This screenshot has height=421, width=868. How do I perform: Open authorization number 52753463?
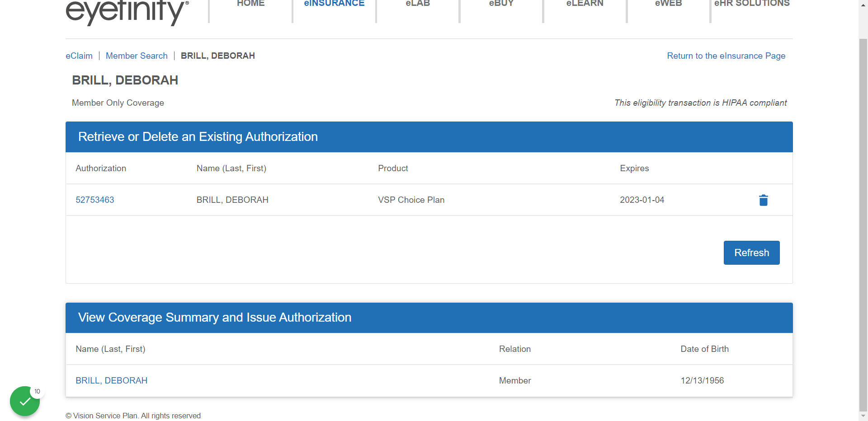click(x=95, y=200)
